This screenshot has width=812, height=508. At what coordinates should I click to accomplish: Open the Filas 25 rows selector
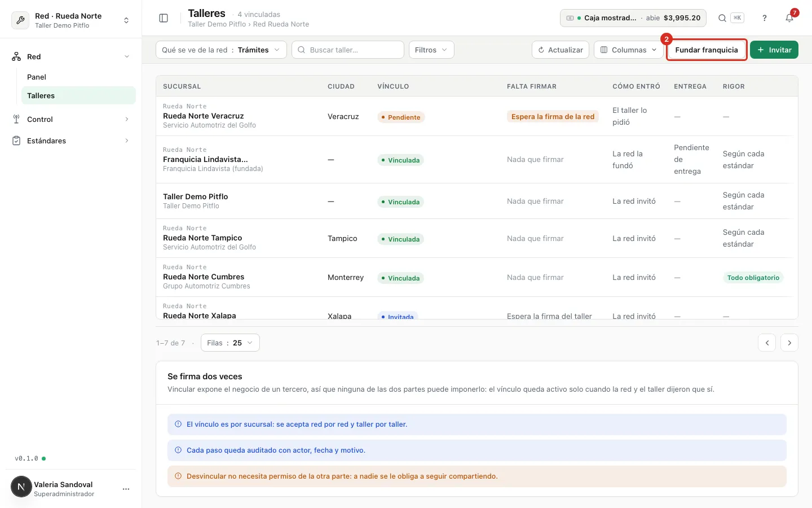(230, 343)
